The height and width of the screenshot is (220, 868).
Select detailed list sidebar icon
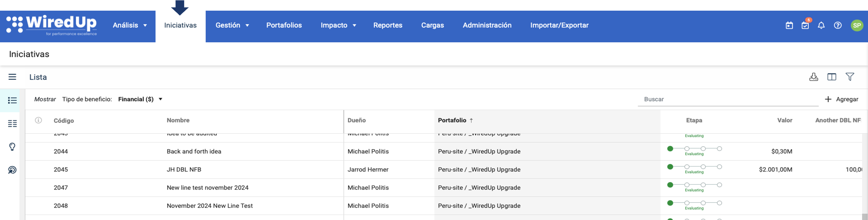click(x=13, y=124)
